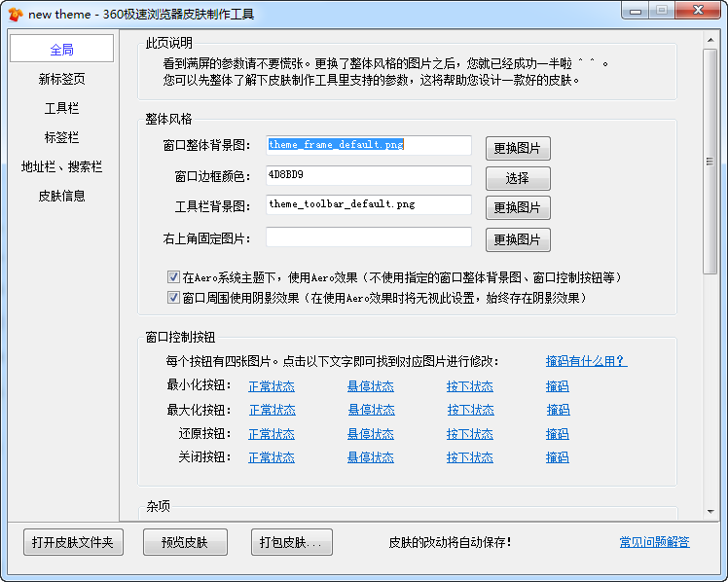728x582 pixels.
Task: Open 新标签页 section in sidebar
Action: [x=61, y=79]
